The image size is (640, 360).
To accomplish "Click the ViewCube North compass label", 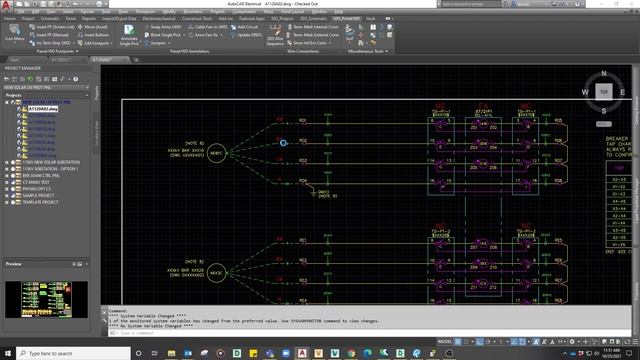I will [x=604, y=74].
